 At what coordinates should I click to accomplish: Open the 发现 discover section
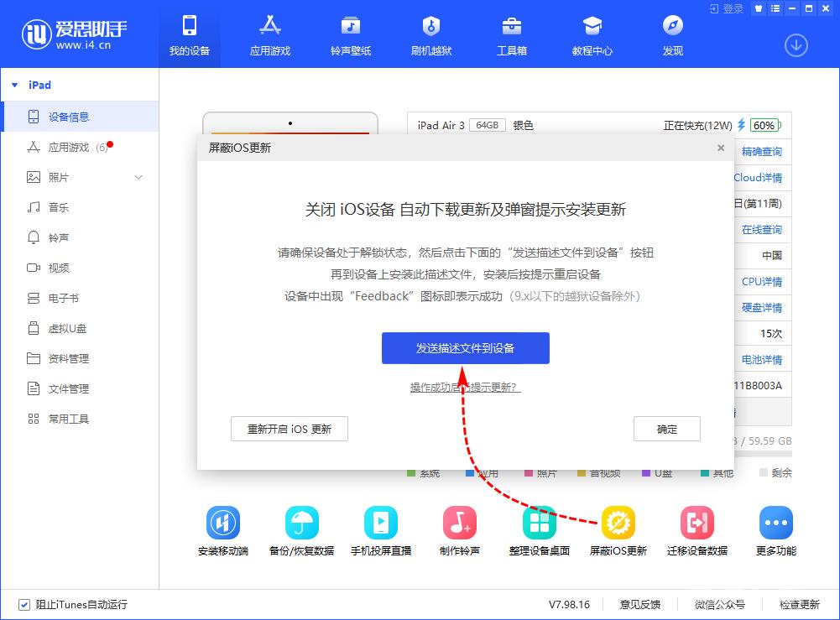[x=671, y=34]
